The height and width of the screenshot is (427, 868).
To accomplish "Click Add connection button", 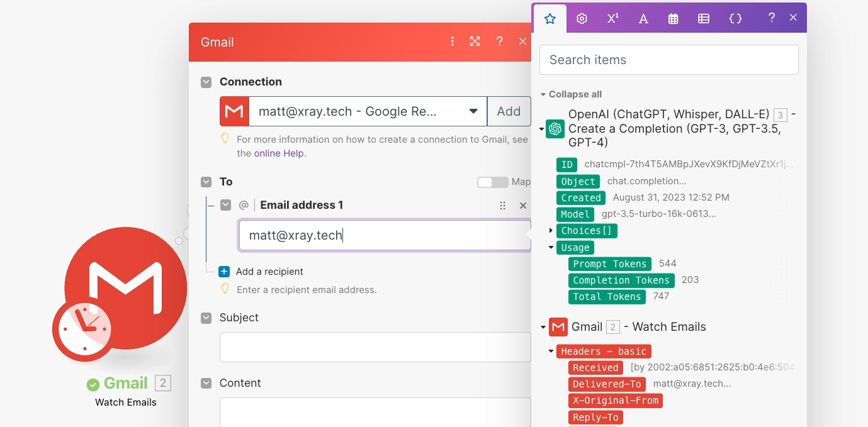I will click(x=509, y=111).
